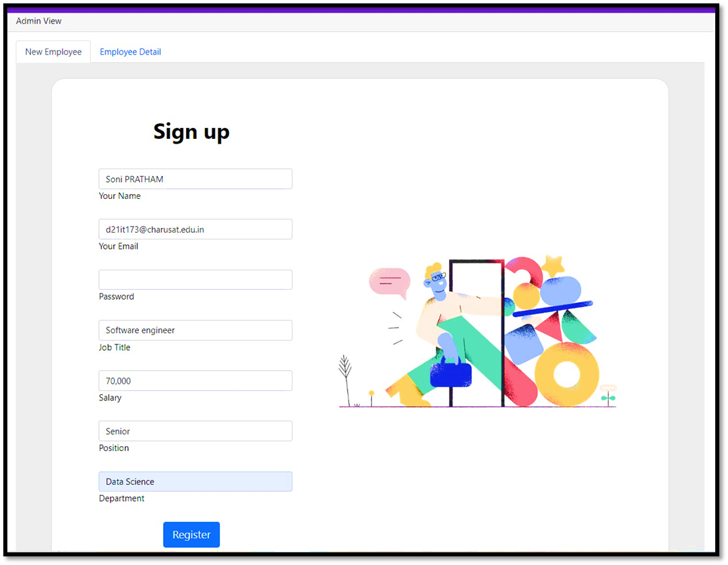Screen dimensions: 728x565
Task: Click the Job Title field showing Software engineer
Action: click(195, 330)
